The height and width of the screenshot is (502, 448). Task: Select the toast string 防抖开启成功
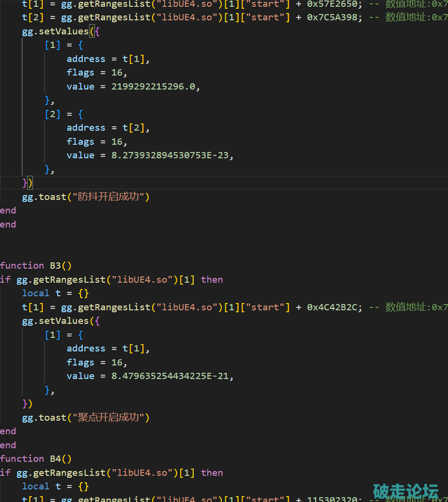tap(114, 197)
